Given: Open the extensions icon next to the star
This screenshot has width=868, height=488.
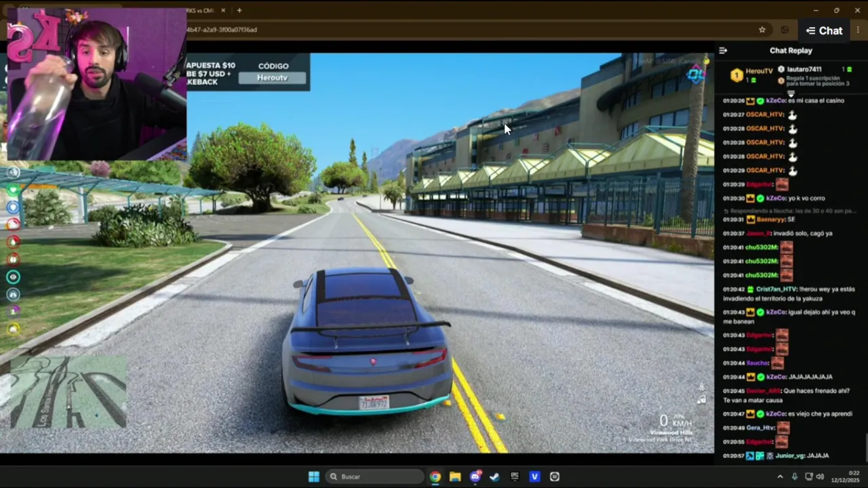Looking at the screenshot, I should click(x=785, y=30).
